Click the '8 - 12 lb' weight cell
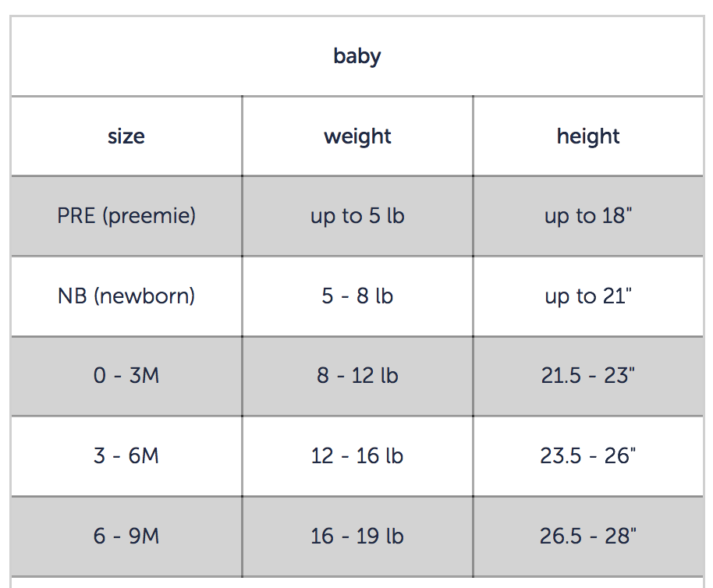 click(x=357, y=376)
